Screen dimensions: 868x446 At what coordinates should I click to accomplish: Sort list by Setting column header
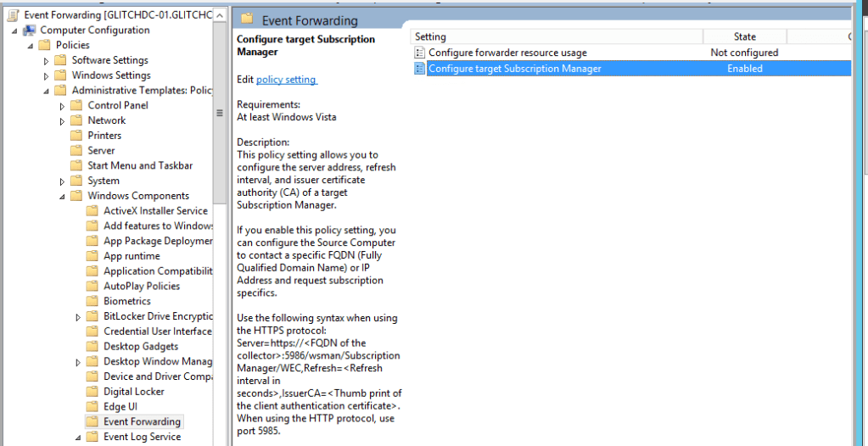point(556,36)
